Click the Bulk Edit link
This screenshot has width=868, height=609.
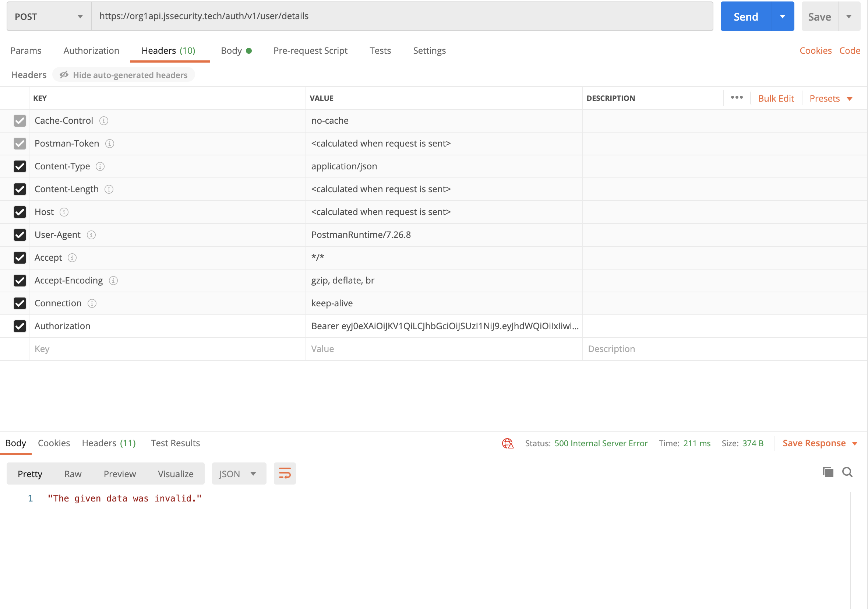(x=775, y=98)
